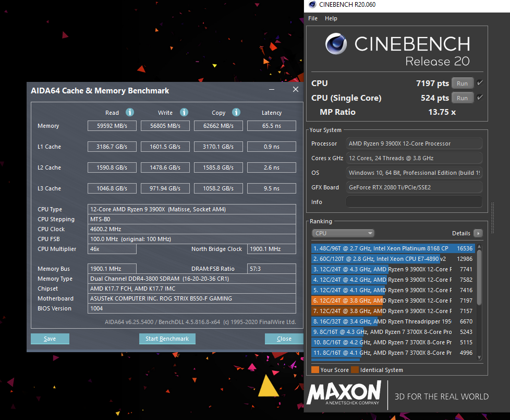Click Close button in AIDA64 window
The image size is (510, 420).
point(284,339)
